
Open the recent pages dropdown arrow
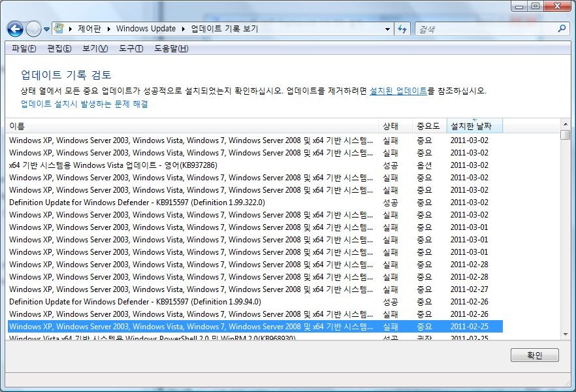(46, 29)
